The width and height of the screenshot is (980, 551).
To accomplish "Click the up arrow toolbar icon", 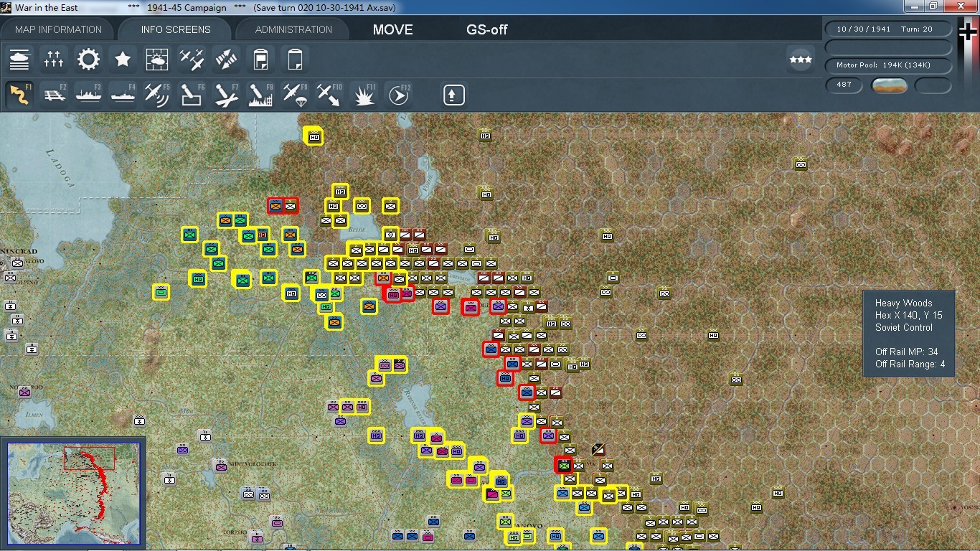I will (x=453, y=95).
